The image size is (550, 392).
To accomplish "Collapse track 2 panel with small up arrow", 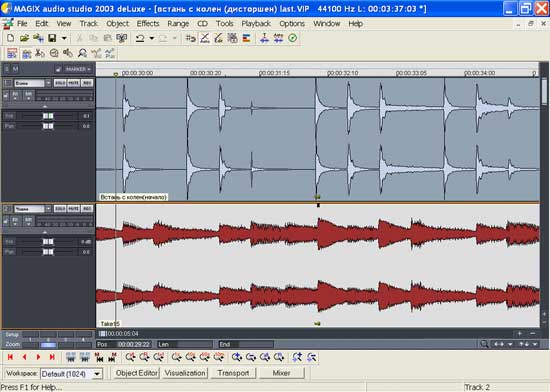I will [x=45, y=232].
